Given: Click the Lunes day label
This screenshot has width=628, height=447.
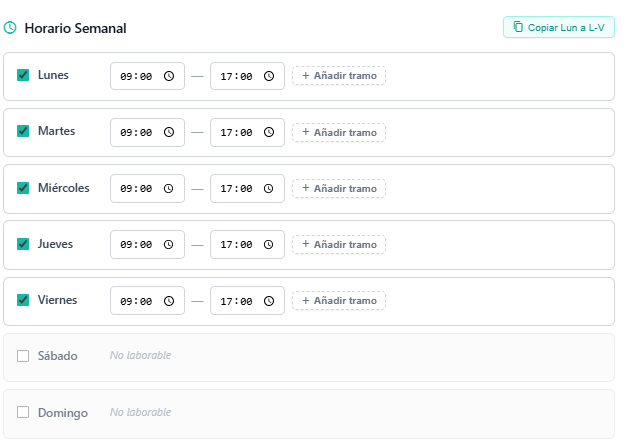Looking at the screenshot, I should pyautogui.click(x=53, y=75).
